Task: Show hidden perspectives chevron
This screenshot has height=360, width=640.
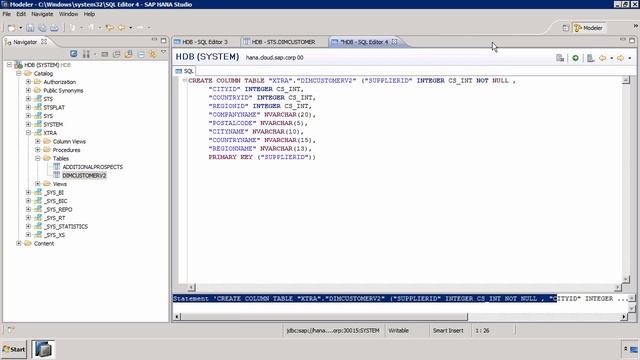Action: point(636,26)
